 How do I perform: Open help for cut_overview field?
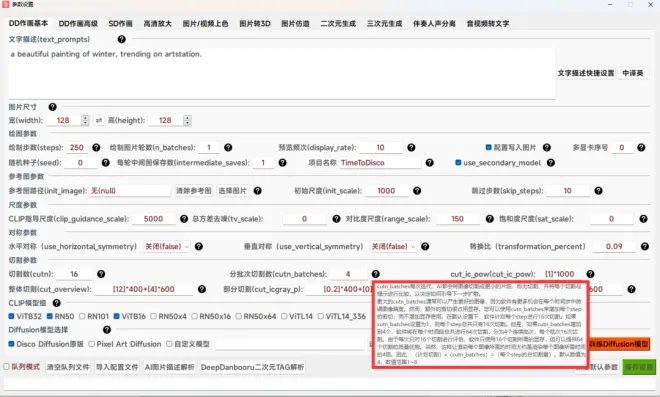coord(202,289)
